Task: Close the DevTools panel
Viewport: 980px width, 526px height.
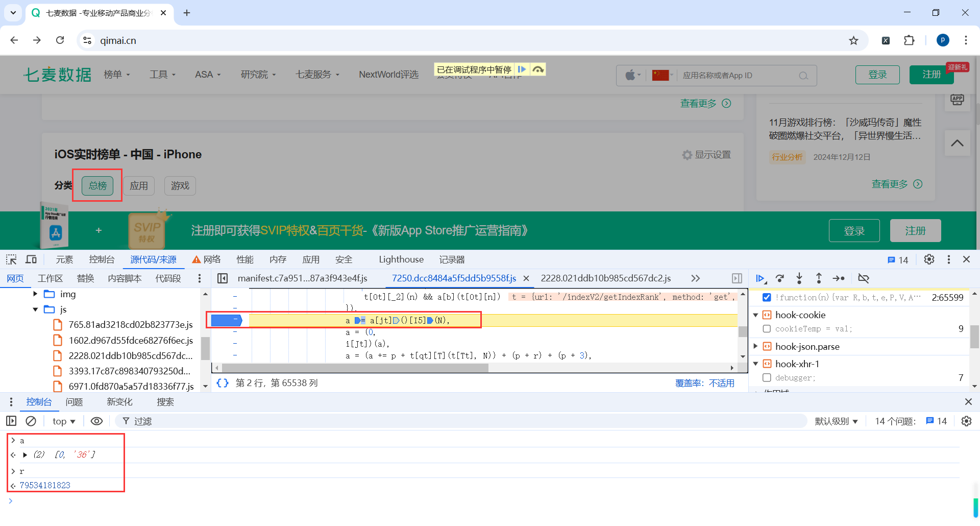Action: coord(966,259)
